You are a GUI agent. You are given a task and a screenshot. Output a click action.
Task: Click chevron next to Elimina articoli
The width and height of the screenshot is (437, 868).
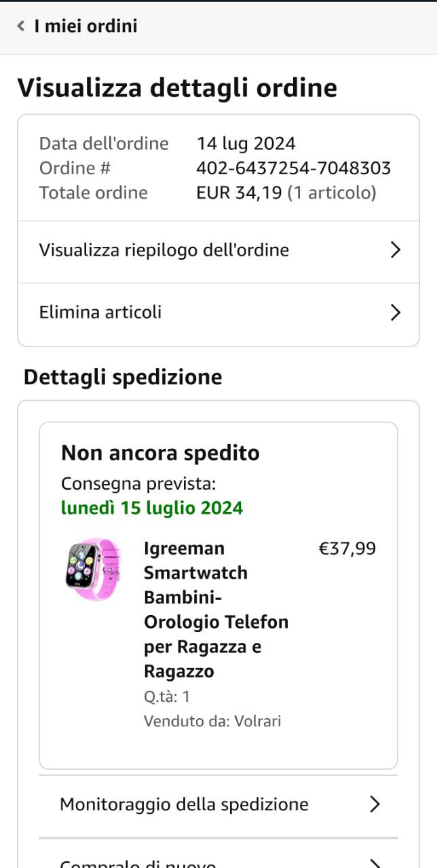pos(396,313)
